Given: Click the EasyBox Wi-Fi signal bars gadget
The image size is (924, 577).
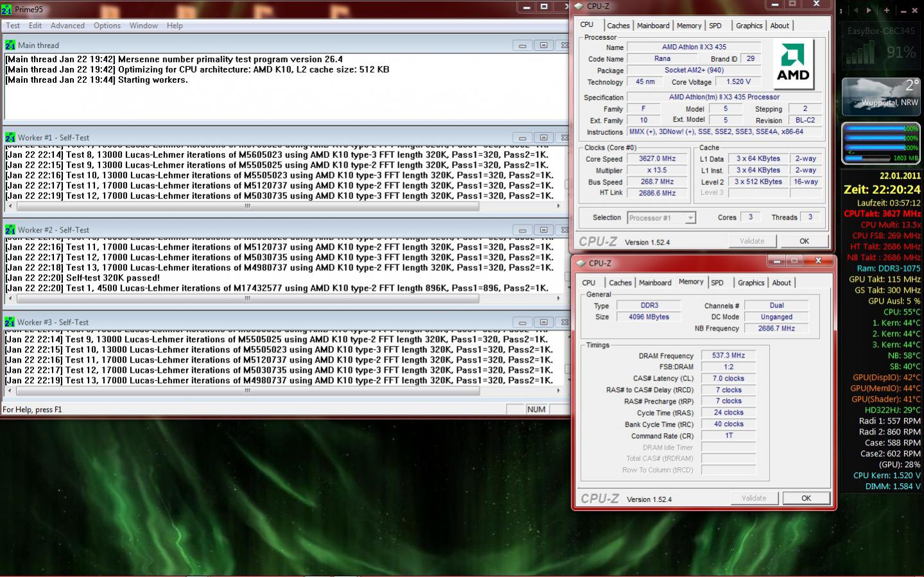Looking at the screenshot, I should [860, 53].
